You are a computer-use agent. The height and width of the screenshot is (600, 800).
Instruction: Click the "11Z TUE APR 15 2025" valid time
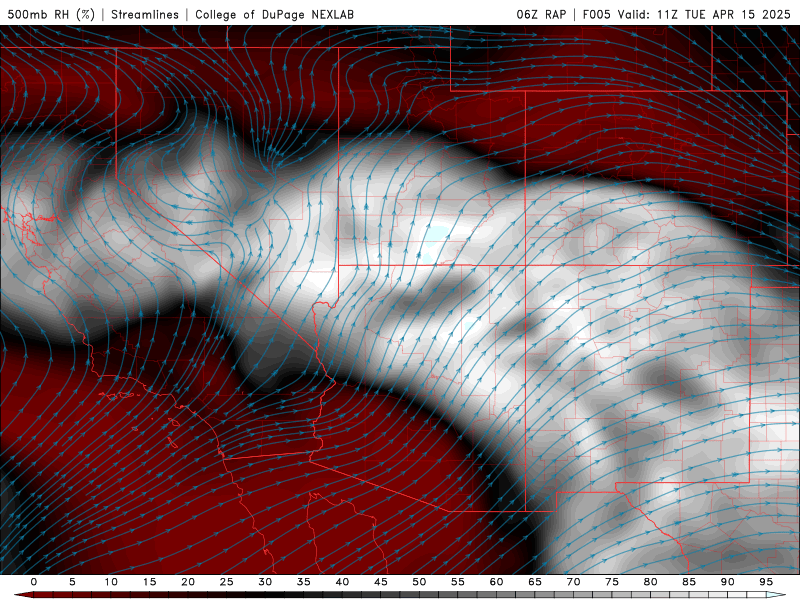coord(723,14)
